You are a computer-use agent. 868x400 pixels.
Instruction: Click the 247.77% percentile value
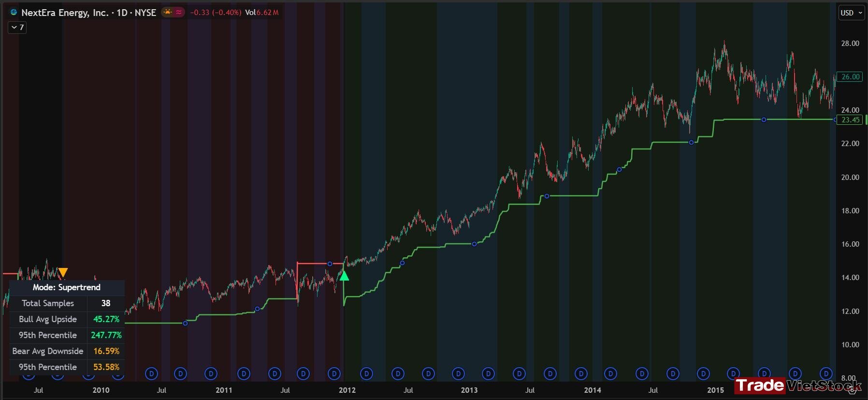(x=106, y=335)
